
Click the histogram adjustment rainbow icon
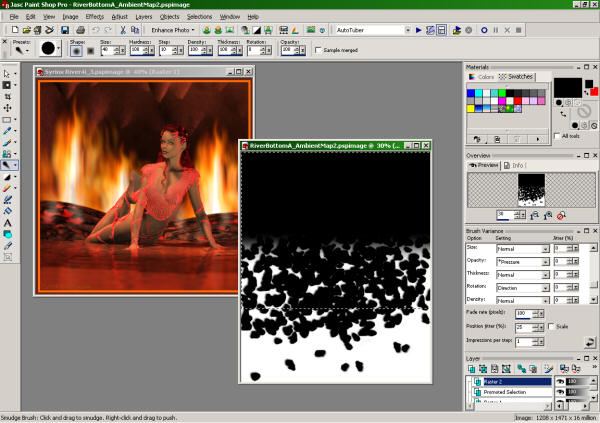295,30
